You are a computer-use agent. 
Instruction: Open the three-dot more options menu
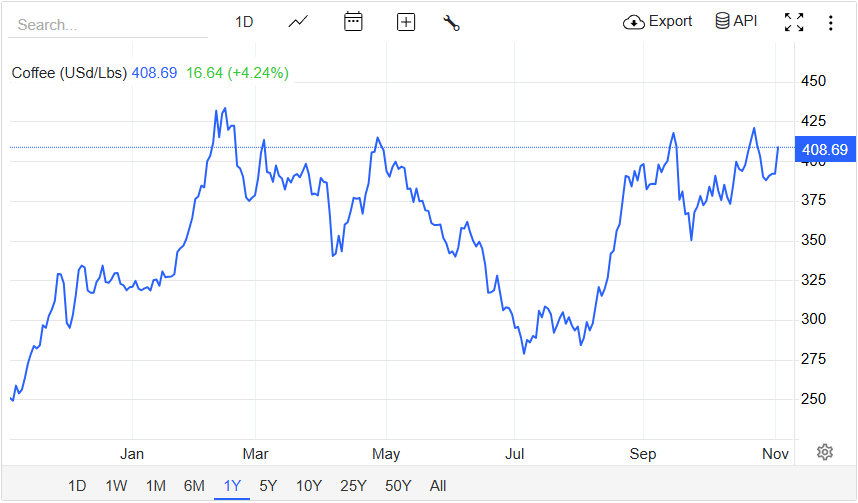click(830, 22)
